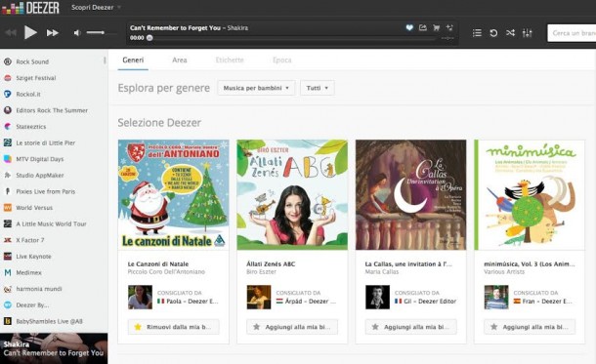The width and height of the screenshot is (596, 364).
Task: Open artist Piccolo Coro Dell'Antoniano
Action: [x=166, y=271]
